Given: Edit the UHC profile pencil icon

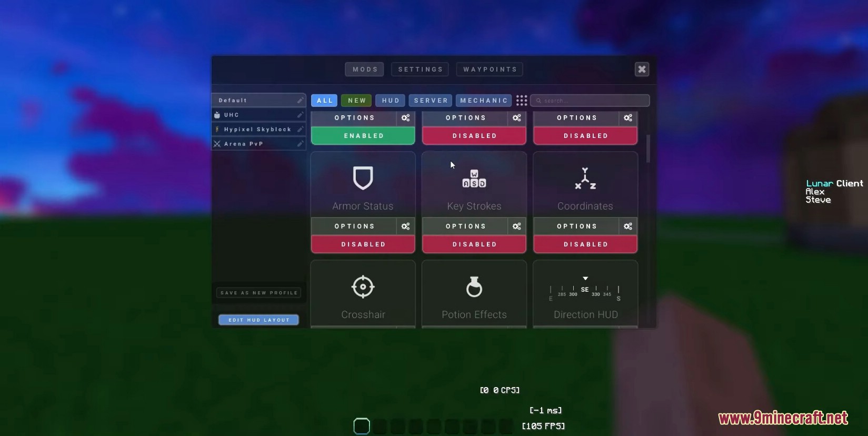Looking at the screenshot, I should pos(300,115).
